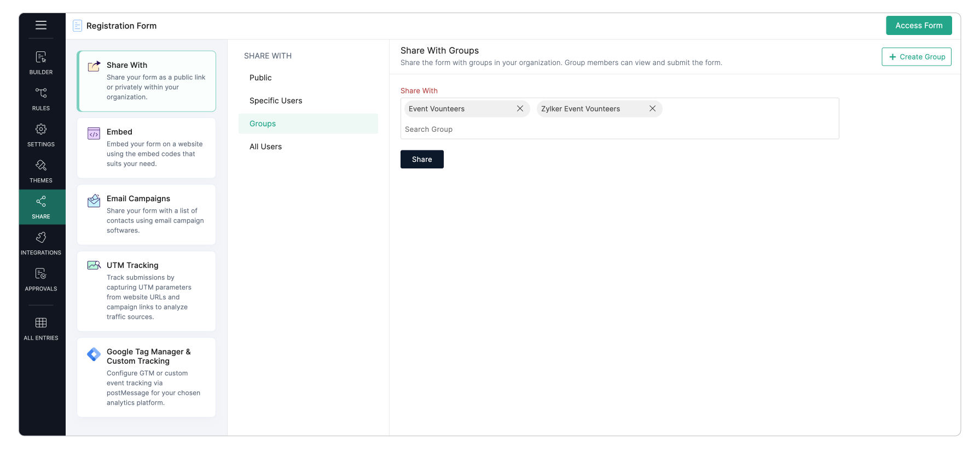Click the Access Form button
The width and height of the screenshot is (980, 449).
[x=919, y=26]
